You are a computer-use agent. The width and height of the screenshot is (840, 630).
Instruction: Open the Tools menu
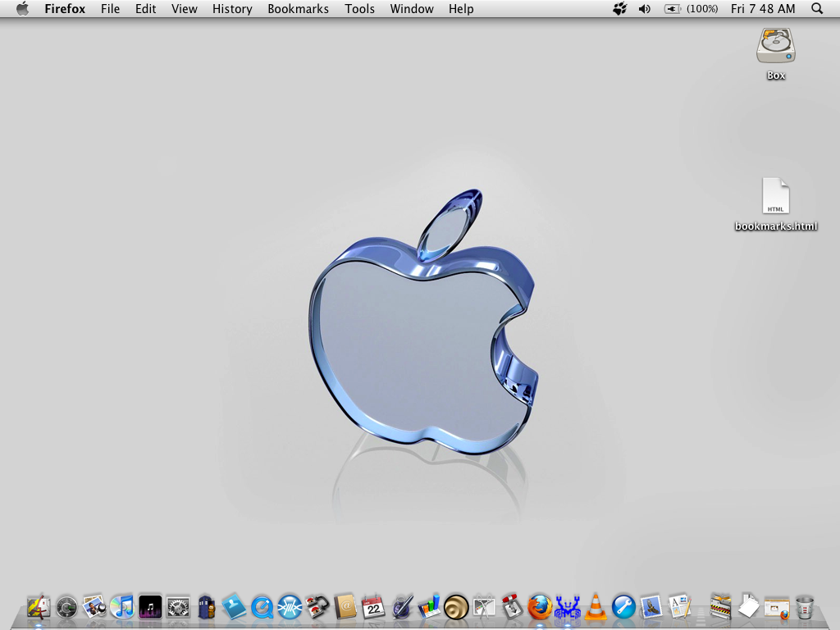(359, 8)
